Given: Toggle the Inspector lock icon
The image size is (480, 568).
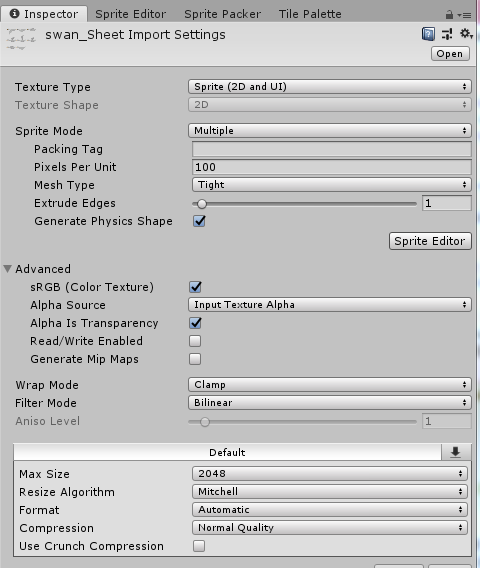Looking at the screenshot, I should [449, 14].
